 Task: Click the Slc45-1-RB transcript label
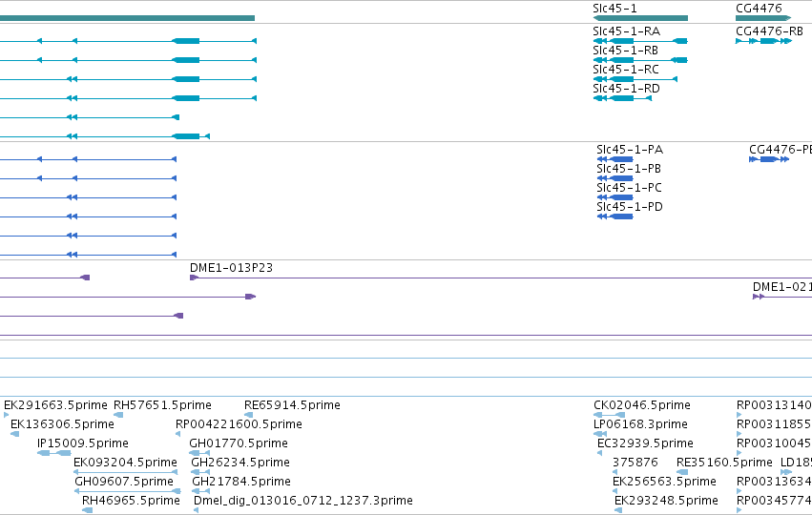coord(626,51)
